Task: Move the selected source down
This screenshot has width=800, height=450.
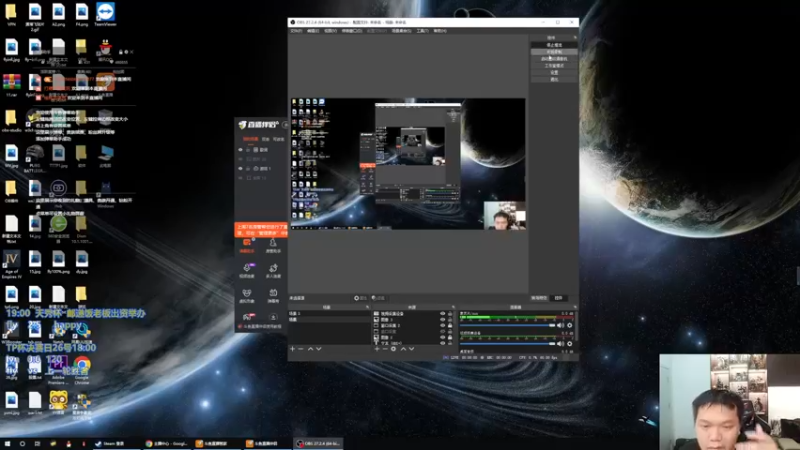Action: 412,349
